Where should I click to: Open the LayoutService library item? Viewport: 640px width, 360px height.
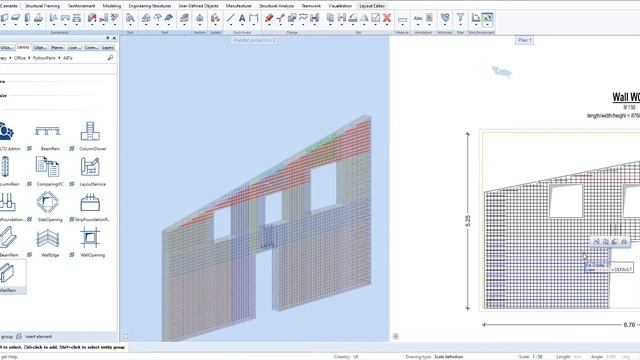click(91, 172)
